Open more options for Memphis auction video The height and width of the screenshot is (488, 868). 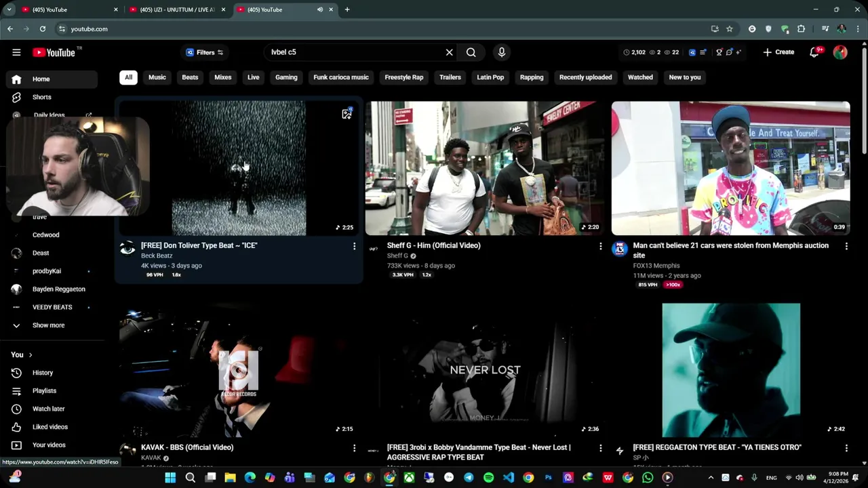tap(846, 246)
